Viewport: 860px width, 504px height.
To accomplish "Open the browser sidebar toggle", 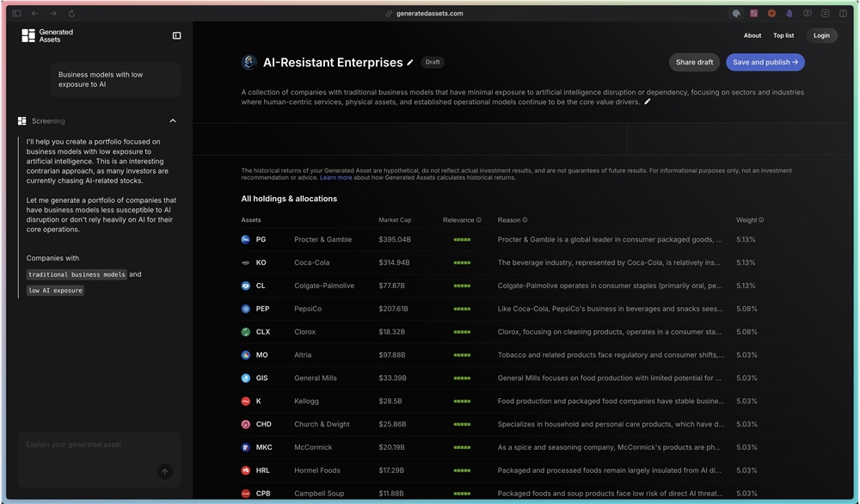I will pyautogui.click(x=16, y=14).
